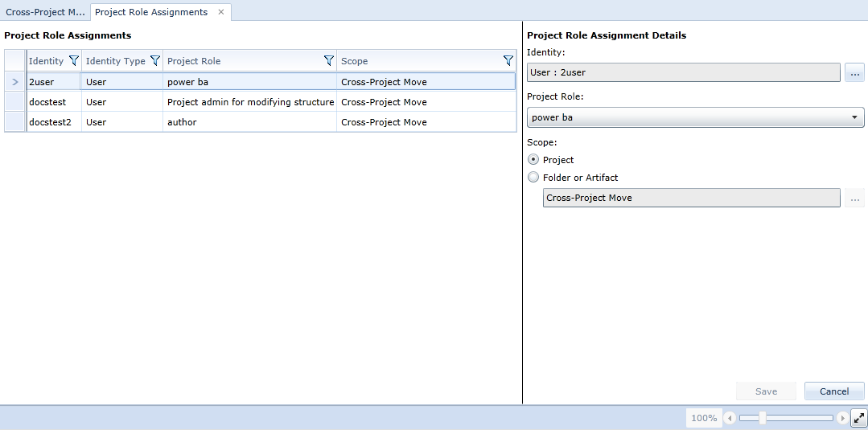Open the Identity Type column filter
The height and width of the screenshot is (430, 868).
point(155,61)
